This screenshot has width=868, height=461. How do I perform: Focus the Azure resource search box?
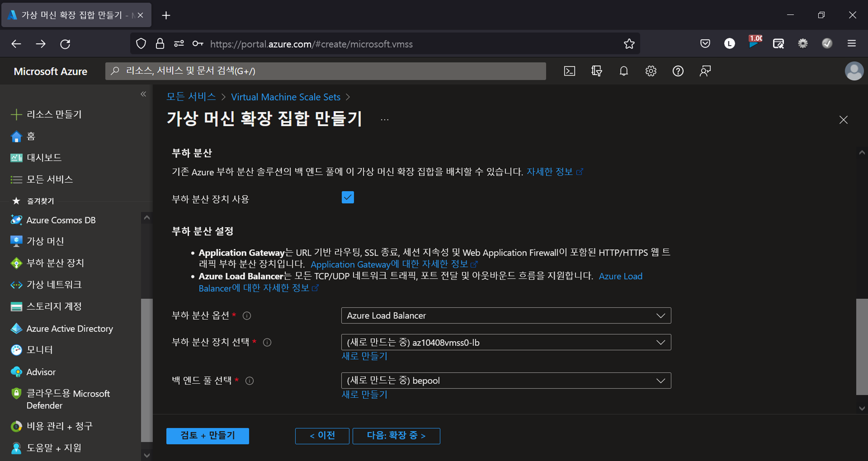coord(325,71)
